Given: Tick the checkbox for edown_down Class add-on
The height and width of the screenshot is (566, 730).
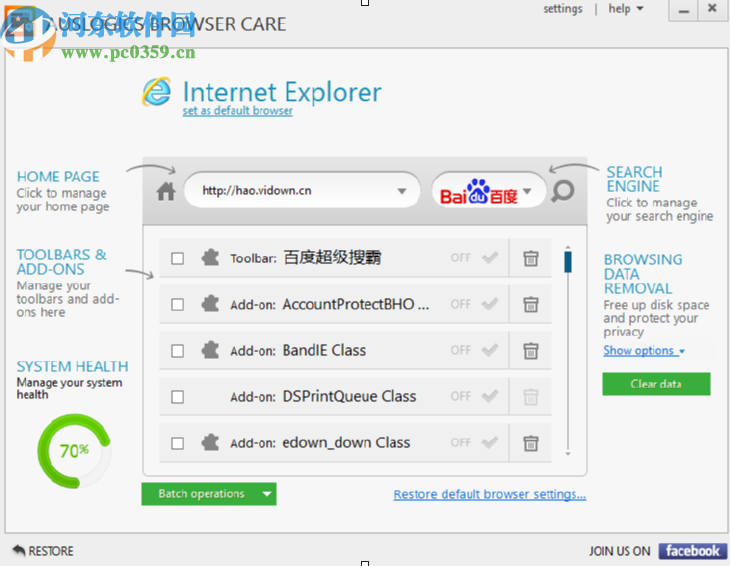Looking at the screenshot, I should tap(177, 443).
